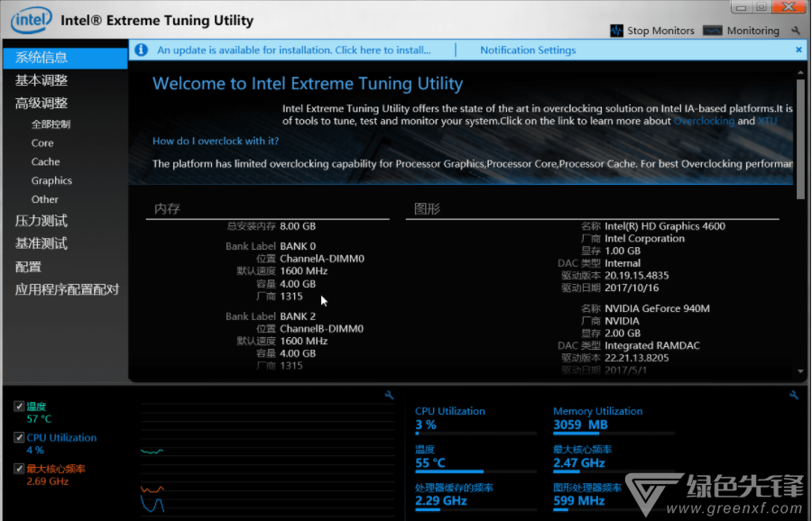Select the Core tuning sub-item
This screenshot has width=812, height=521.
(x=42, y=142)
